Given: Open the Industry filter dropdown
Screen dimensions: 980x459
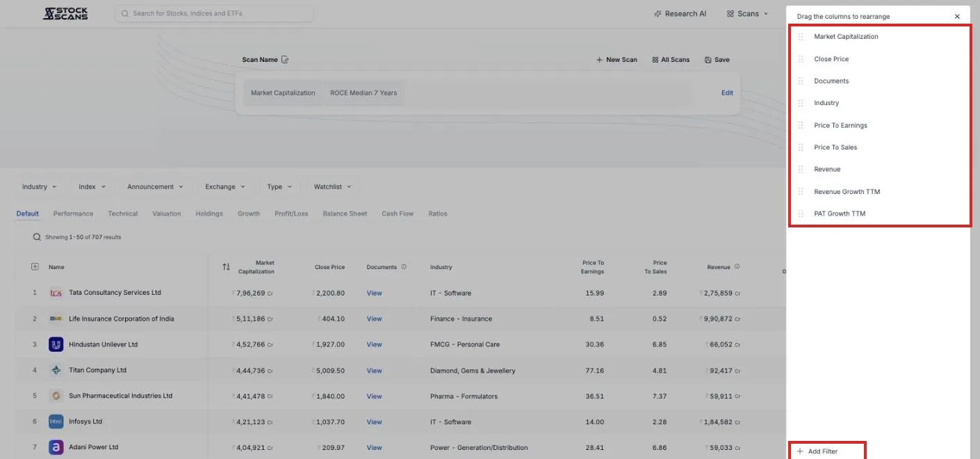Looking at the screenshot, I should (39, 187).
